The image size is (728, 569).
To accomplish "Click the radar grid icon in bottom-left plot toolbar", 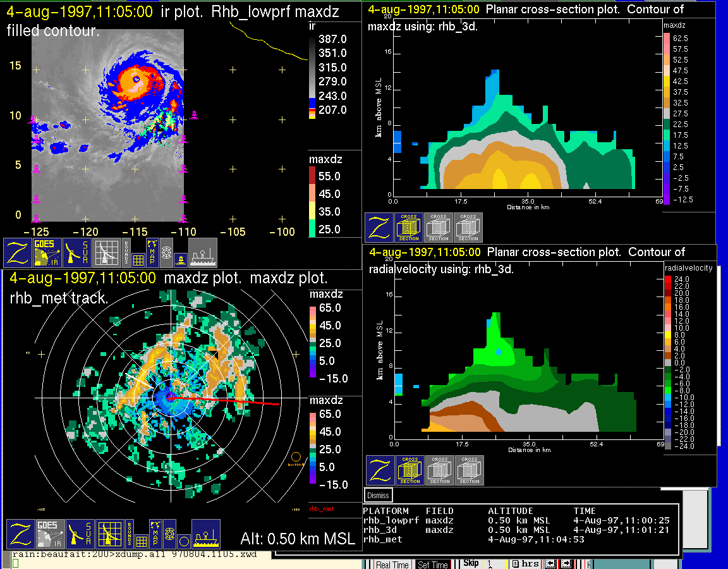I will (109, 534).
